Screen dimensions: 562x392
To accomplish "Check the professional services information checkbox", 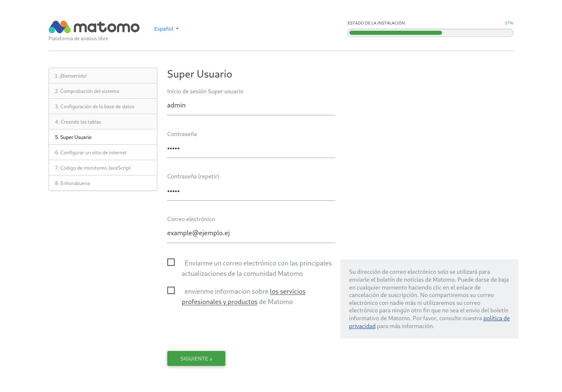I will pos(171,290).
